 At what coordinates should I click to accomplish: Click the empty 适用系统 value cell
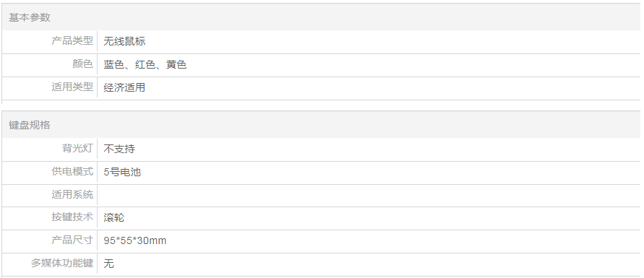tap(369, 195)
